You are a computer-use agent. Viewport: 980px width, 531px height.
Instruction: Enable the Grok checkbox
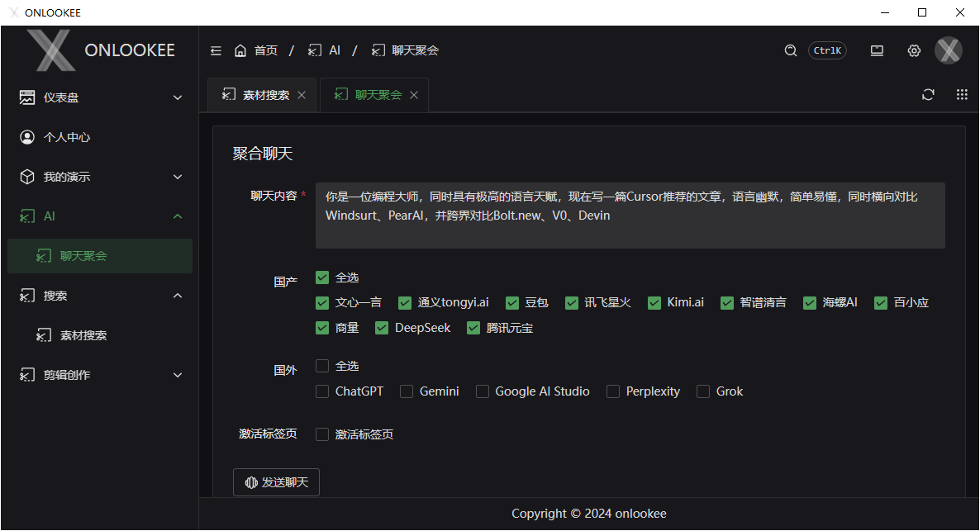point(703,391)
